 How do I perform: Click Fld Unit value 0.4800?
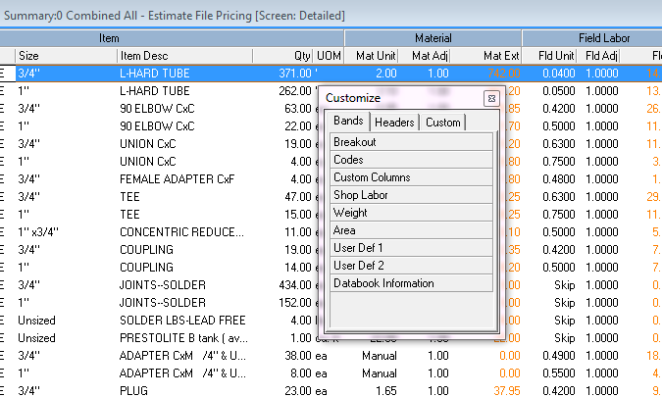click(559, 179)
